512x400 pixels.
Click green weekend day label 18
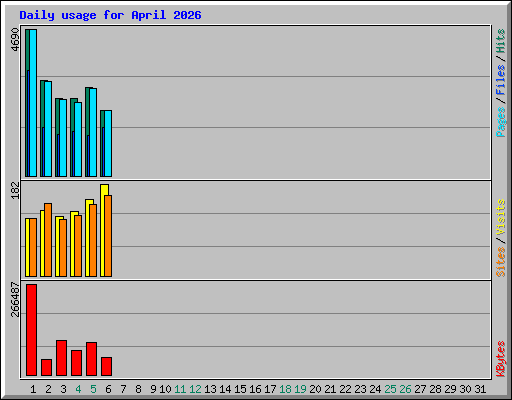[x=285, y=389]
